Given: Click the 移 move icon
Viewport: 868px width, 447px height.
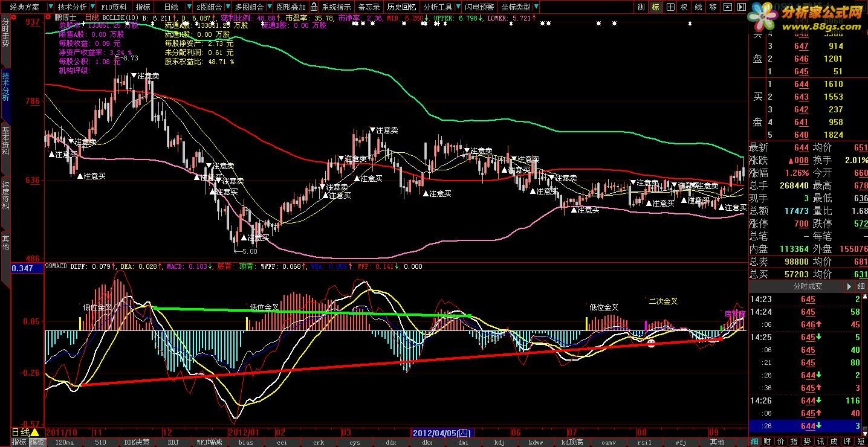Looking at the screenshot, I should [713, 7].
